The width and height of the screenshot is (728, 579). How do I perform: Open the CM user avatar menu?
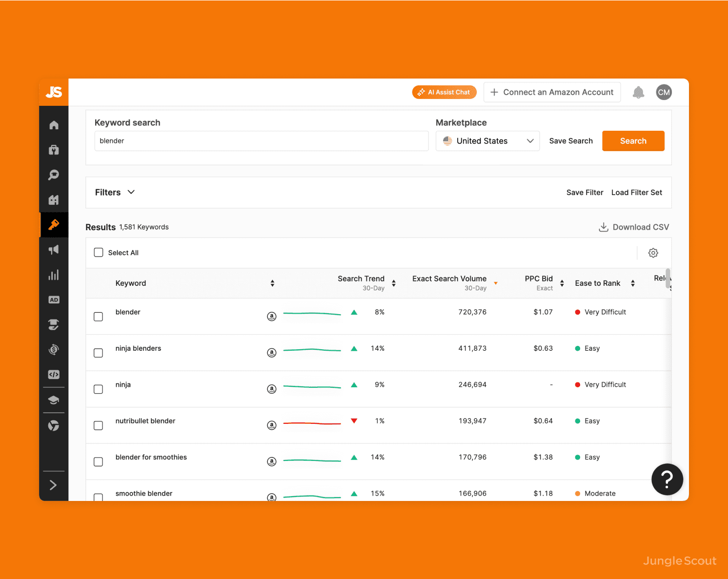(664, 92)
